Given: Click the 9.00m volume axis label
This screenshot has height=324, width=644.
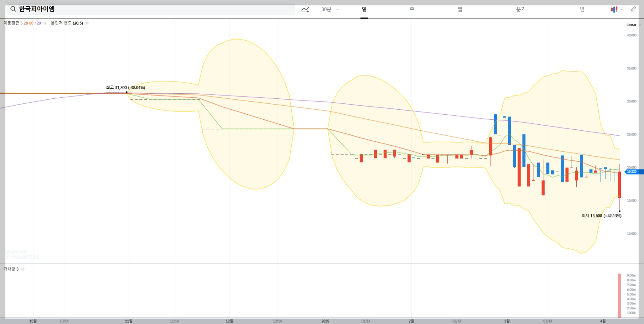Looking at the screenshot, I should (x=631, y=275).
